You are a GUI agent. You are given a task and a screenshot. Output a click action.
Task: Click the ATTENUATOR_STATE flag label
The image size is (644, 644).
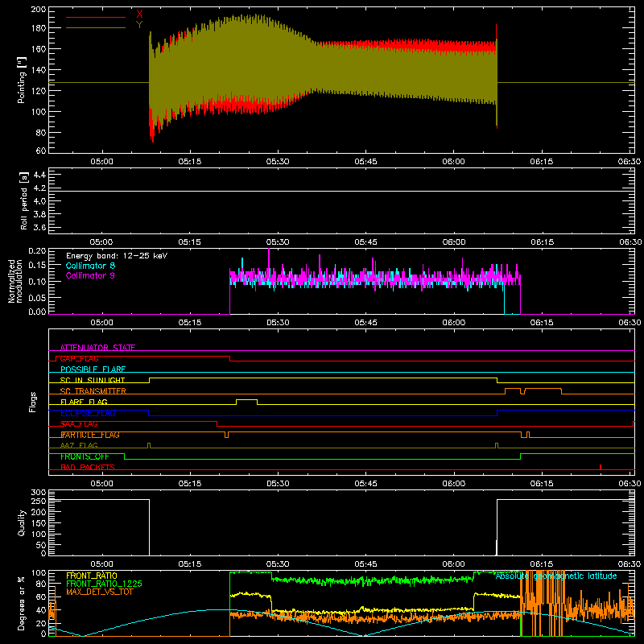coord(97,348)
